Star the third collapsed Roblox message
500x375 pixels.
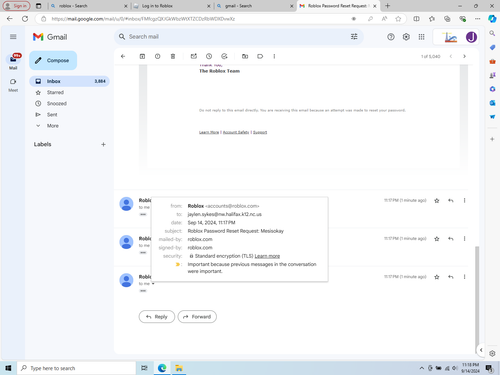coord(437,277)
